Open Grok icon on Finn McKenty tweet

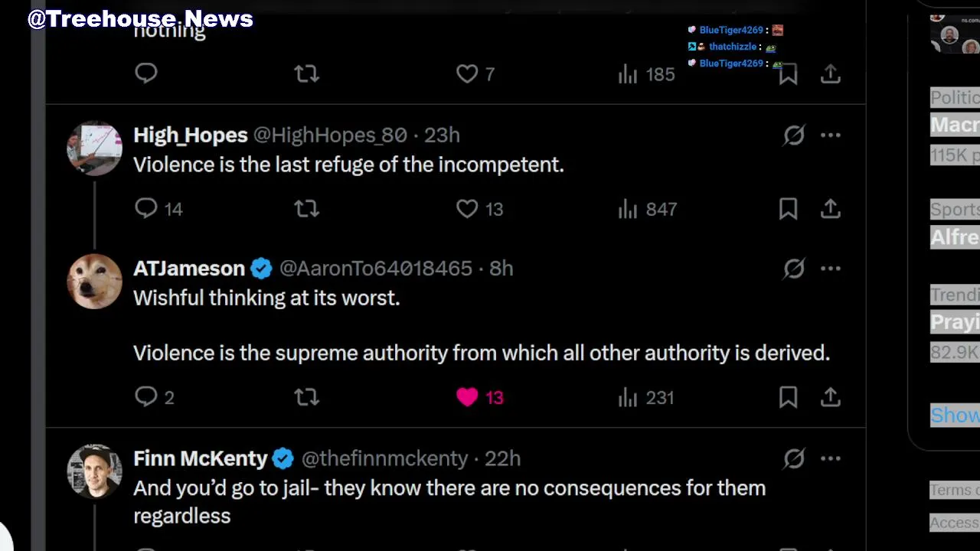point(794,458)
